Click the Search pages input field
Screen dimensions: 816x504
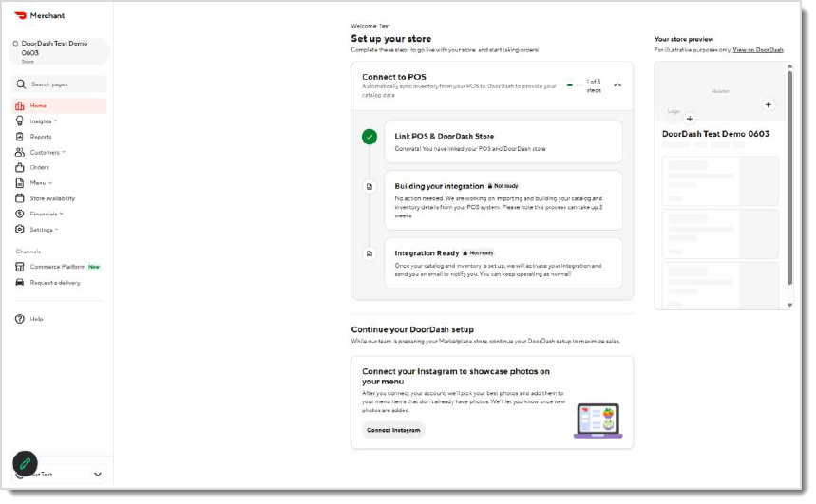pyautogui.click(x=59, y=84)
